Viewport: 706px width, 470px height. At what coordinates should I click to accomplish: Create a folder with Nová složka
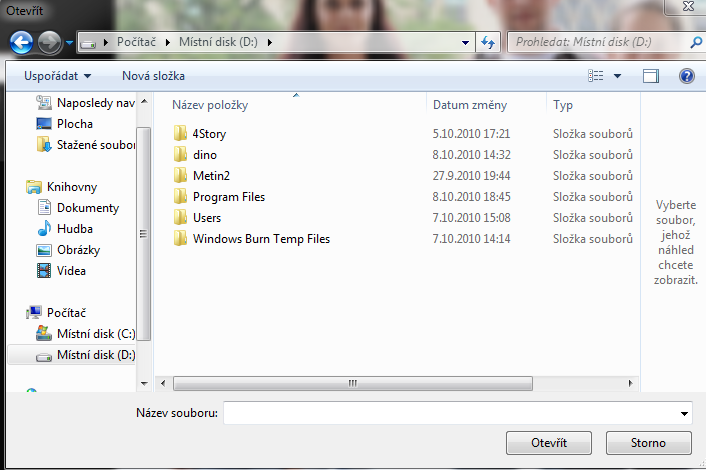pyautogui.click(x=154, y=76)
